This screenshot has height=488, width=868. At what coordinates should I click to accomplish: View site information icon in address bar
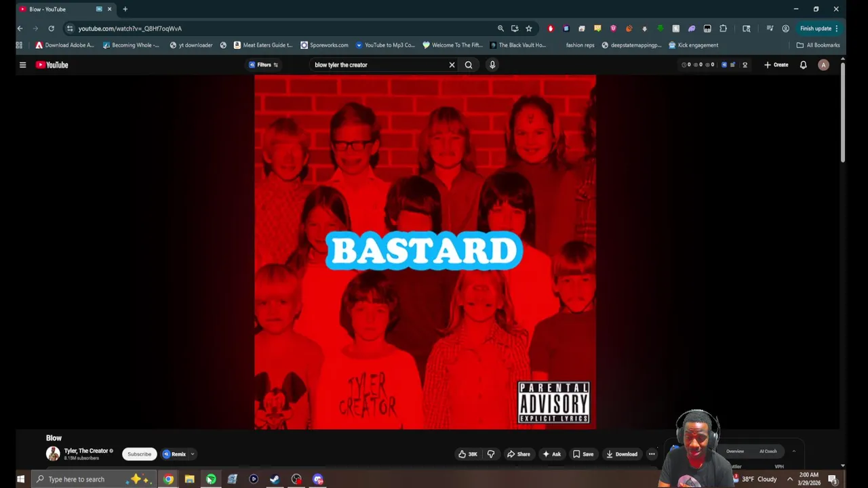[70, 28]
